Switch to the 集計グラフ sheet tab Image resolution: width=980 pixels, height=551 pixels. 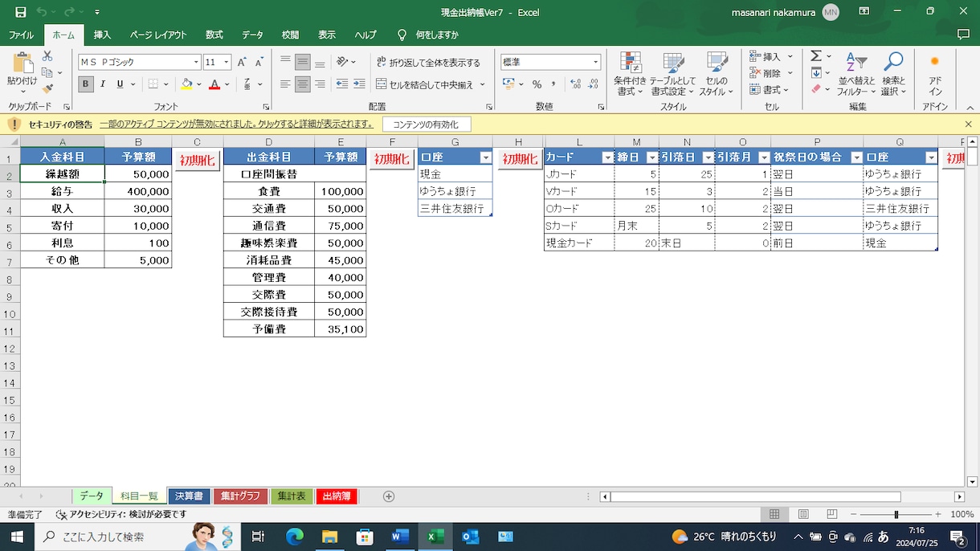point(240,496)
